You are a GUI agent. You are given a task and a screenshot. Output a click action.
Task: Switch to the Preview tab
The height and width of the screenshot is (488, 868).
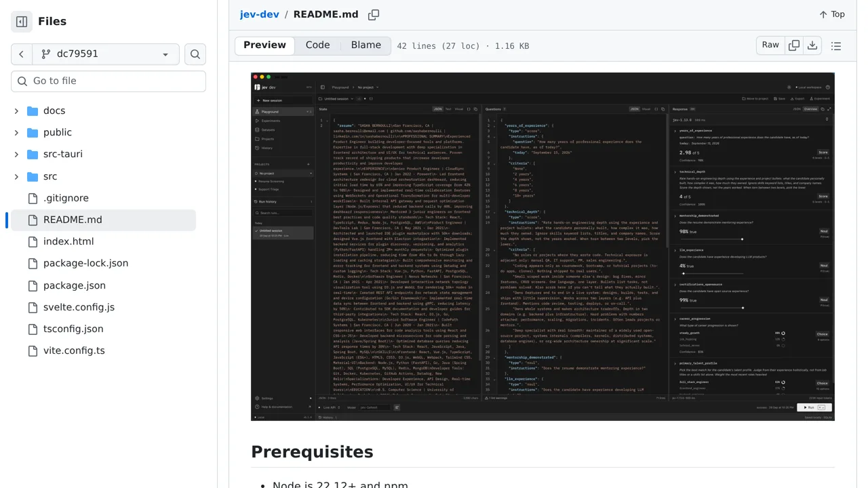coord(264,45)
